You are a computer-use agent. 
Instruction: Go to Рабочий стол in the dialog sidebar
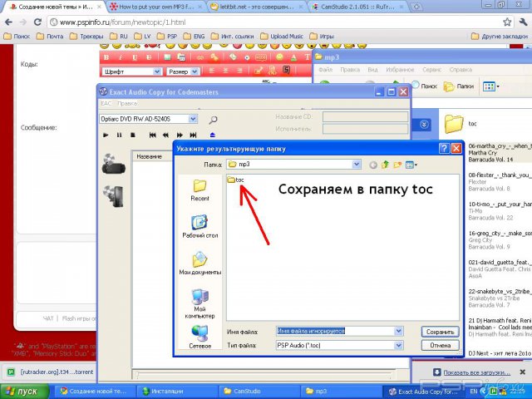tap(199, 226)
